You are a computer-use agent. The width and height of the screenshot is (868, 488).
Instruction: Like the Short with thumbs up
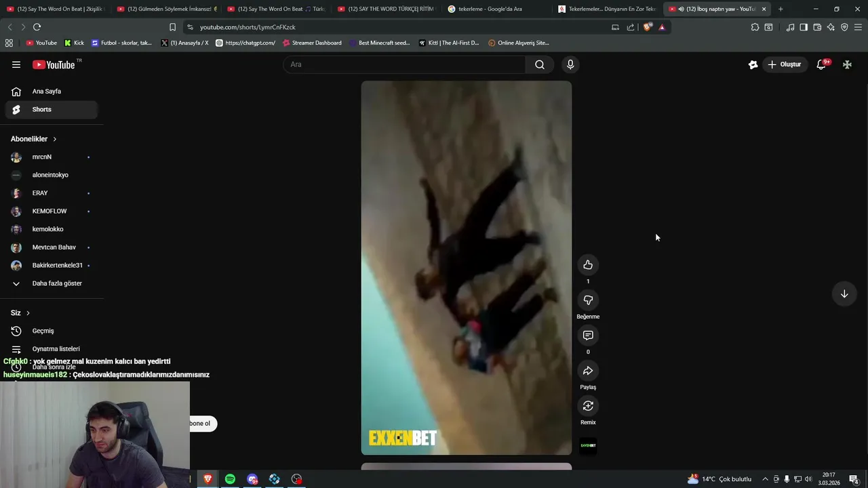[x=588, y=265]
